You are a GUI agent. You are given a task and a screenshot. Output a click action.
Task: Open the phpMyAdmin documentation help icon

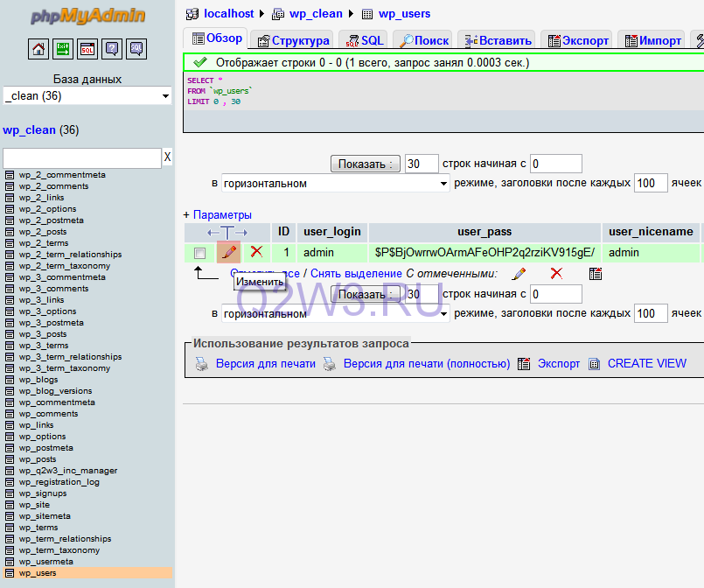(112, 48)
